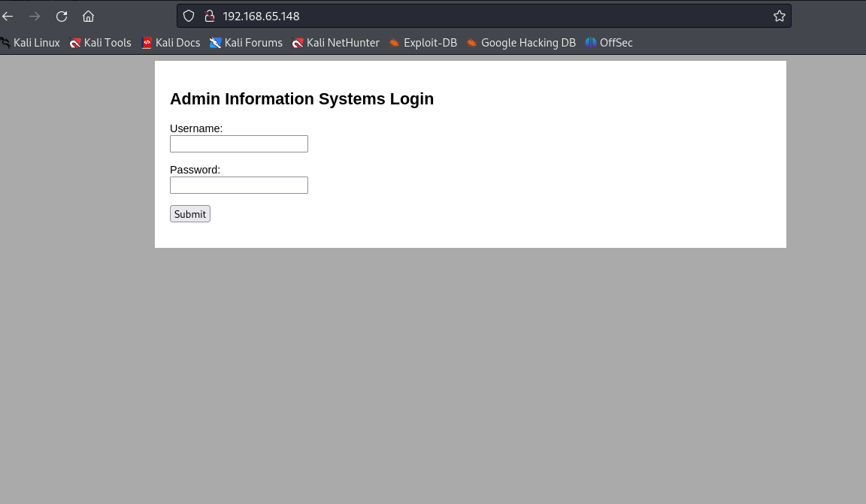
Task: Focus the Password input field
Action: click(238, 185)
